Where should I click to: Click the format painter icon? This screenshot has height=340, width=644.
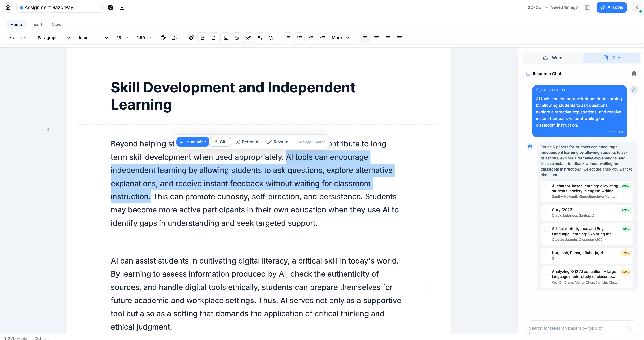pos(191,38)
